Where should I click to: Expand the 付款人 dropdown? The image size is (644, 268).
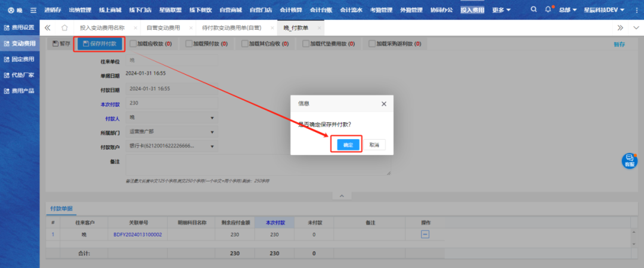coord(212,118)
